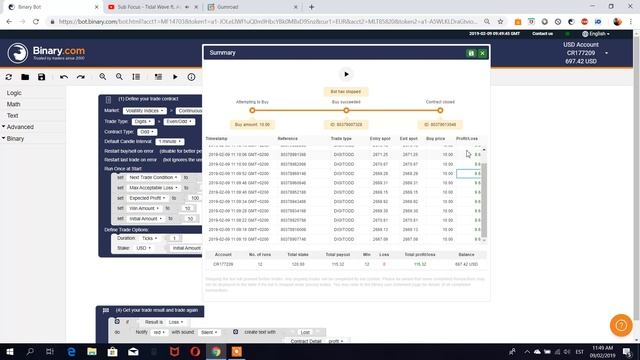Open the Win Amount variable dropdown
Image resolution: width=640 pixels, height=360 pixels.
(x=144, y=208)
